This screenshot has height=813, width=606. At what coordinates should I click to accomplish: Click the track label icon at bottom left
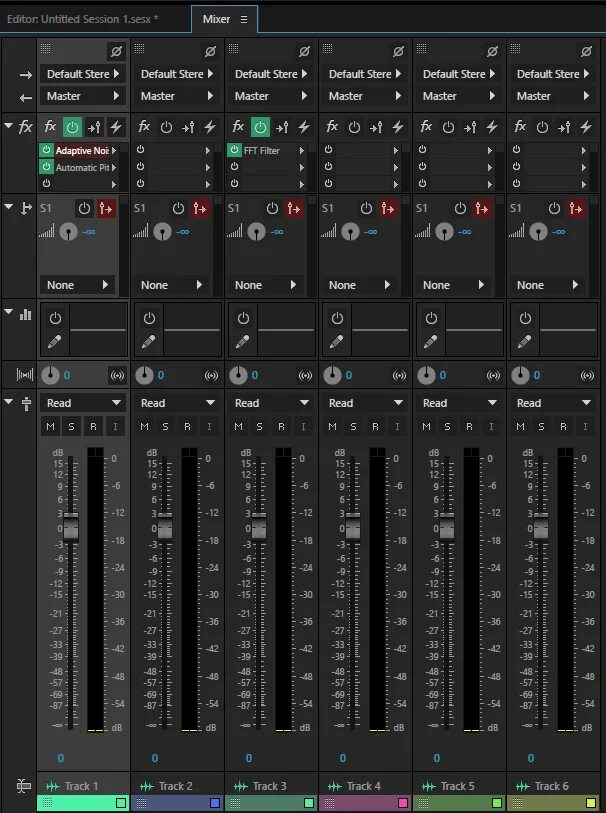(24, 786)
